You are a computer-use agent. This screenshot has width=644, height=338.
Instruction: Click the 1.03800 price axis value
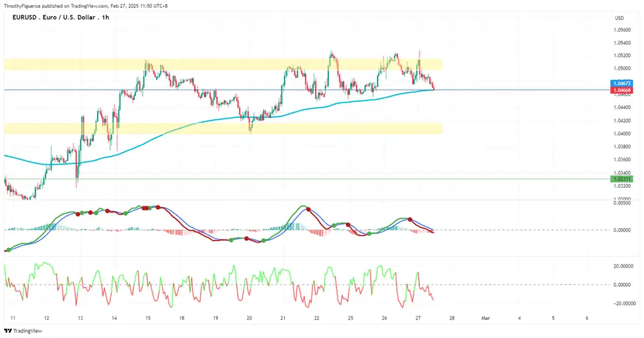coord(622,146)
